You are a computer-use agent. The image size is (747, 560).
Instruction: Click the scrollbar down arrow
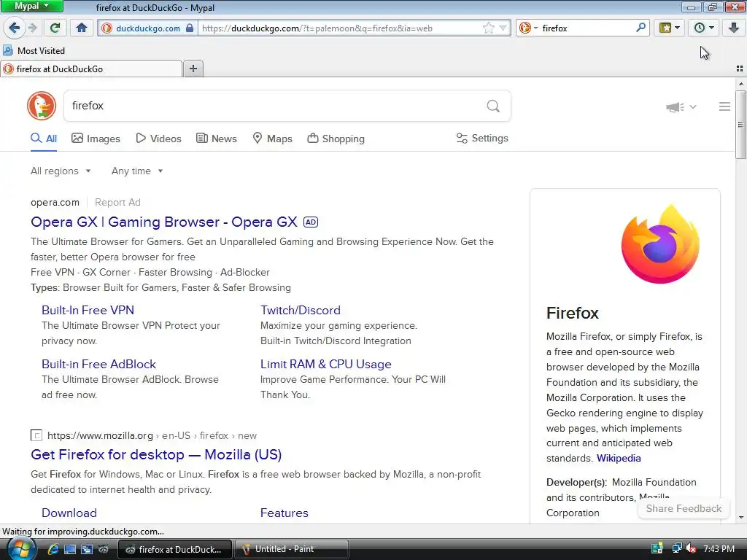(741, 517)
